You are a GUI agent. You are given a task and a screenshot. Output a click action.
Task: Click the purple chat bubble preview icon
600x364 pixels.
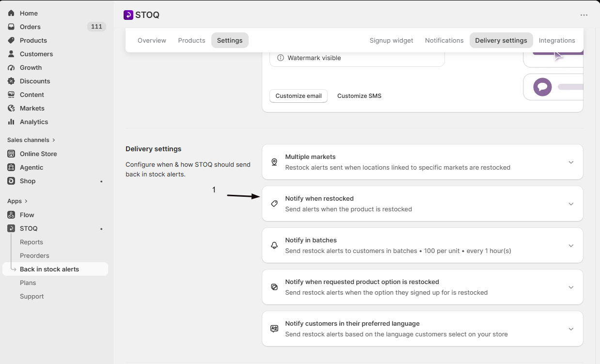pos(543,87)
